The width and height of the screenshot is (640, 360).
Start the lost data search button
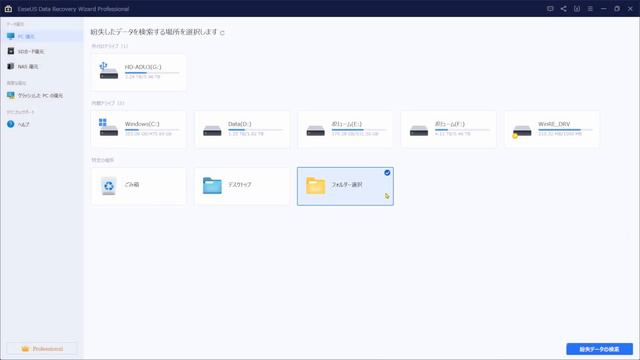pos(599,349)
